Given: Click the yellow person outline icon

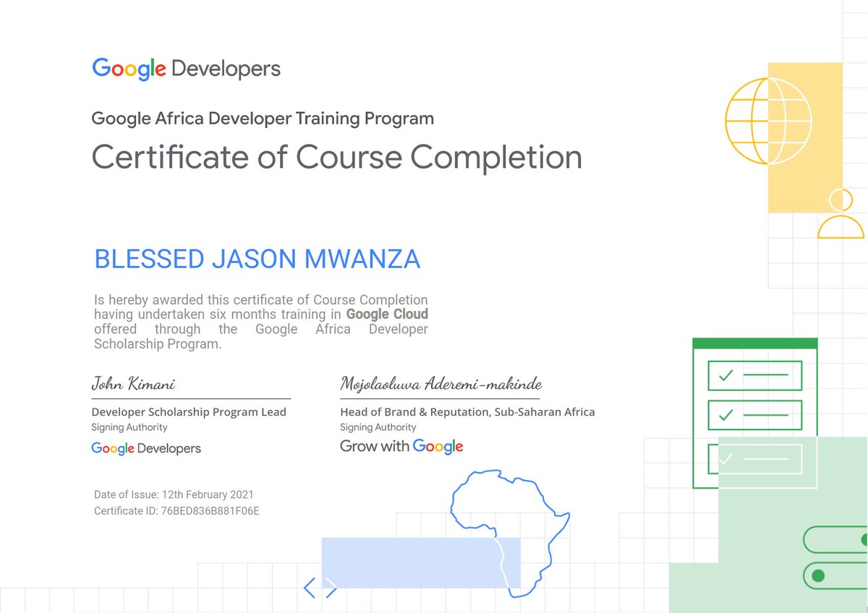Looking at the screenshot, I should click(841, 213).
